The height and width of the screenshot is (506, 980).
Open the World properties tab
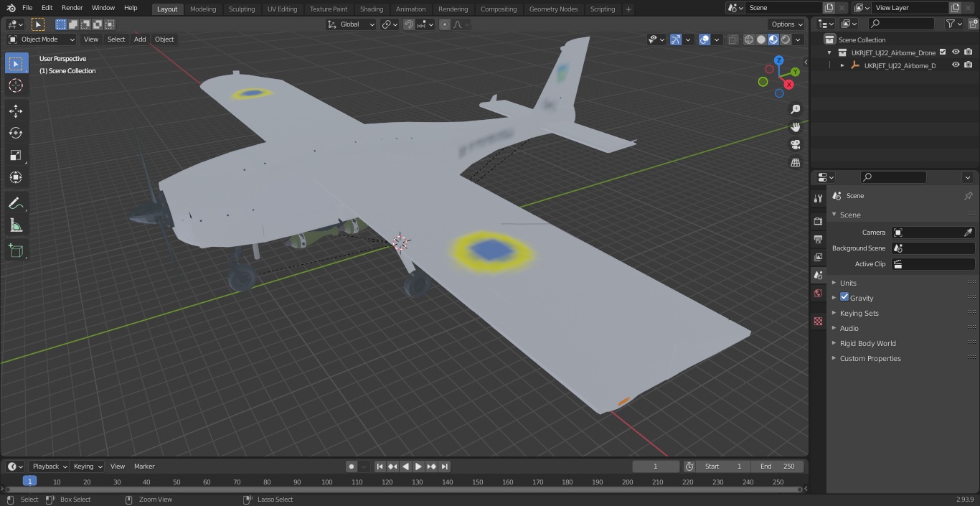click(818, 293)
